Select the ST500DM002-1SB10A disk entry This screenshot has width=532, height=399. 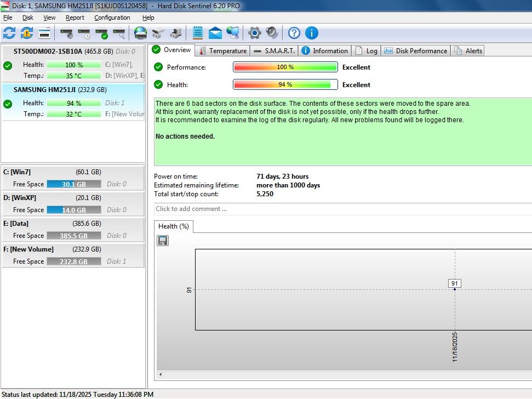[48, 52]
